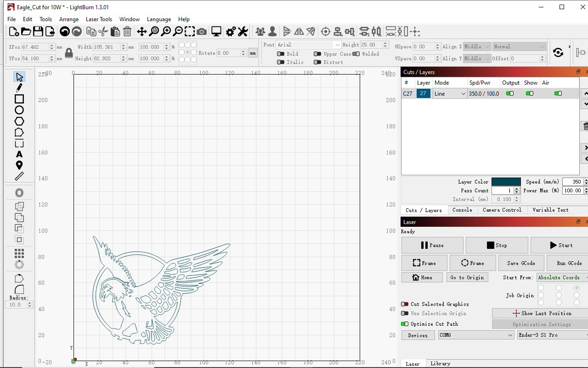
Task: Enable Cut Selected Graphics
Action: click(405, 304)
